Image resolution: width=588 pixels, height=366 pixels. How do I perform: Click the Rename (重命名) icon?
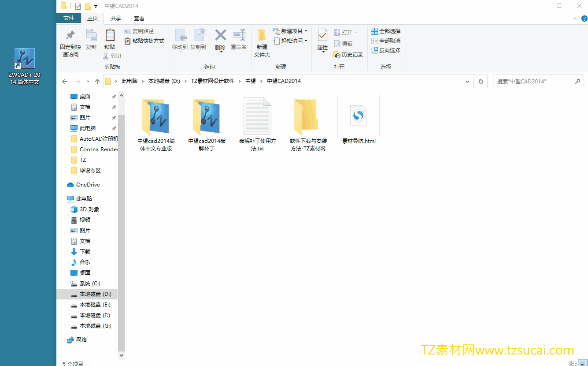[239, 35]
